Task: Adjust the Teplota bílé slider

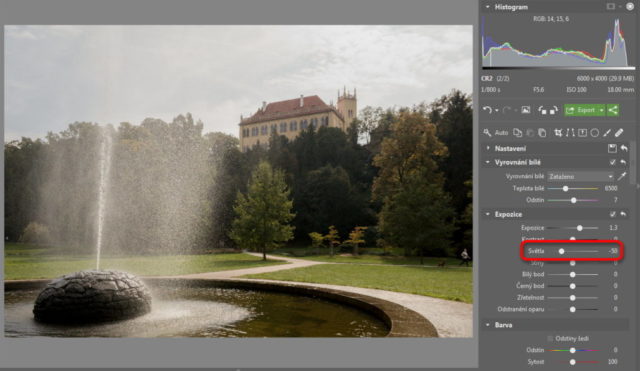Action: click(x=565, y=189)
